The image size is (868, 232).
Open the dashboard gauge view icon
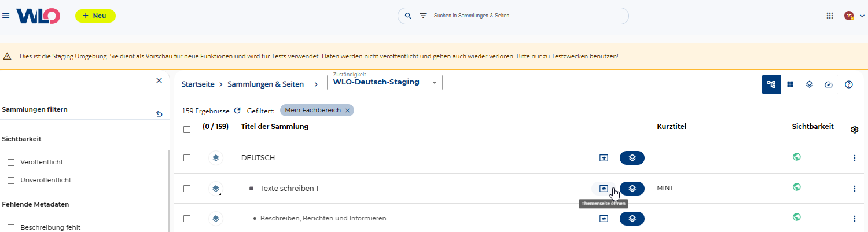point(829,84)
